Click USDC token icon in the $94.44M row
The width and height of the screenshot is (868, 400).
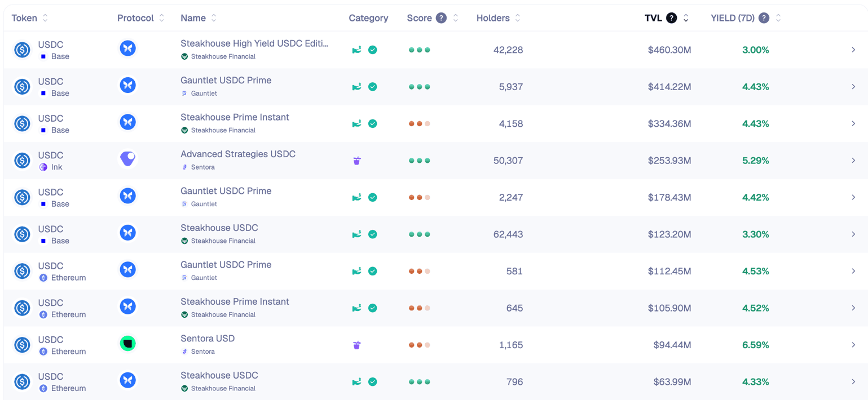23,345
